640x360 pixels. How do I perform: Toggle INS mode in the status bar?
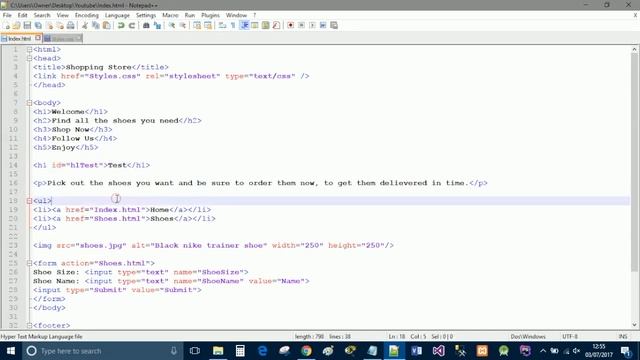pos(622,337)
